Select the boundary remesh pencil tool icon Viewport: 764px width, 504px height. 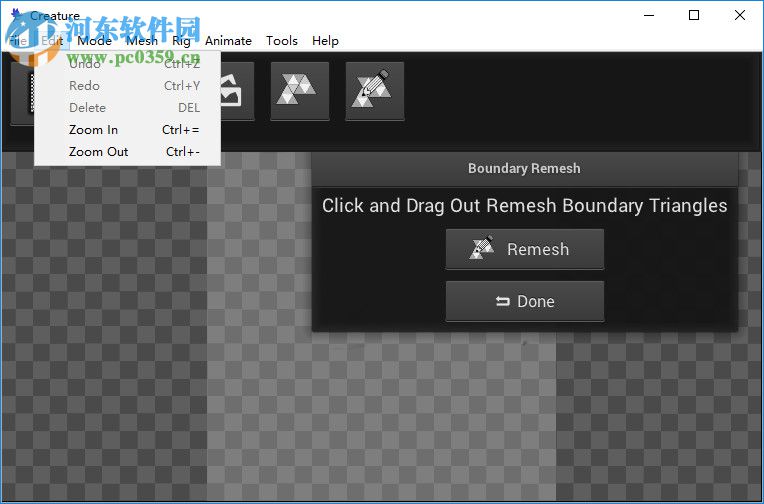pos(375,91)
